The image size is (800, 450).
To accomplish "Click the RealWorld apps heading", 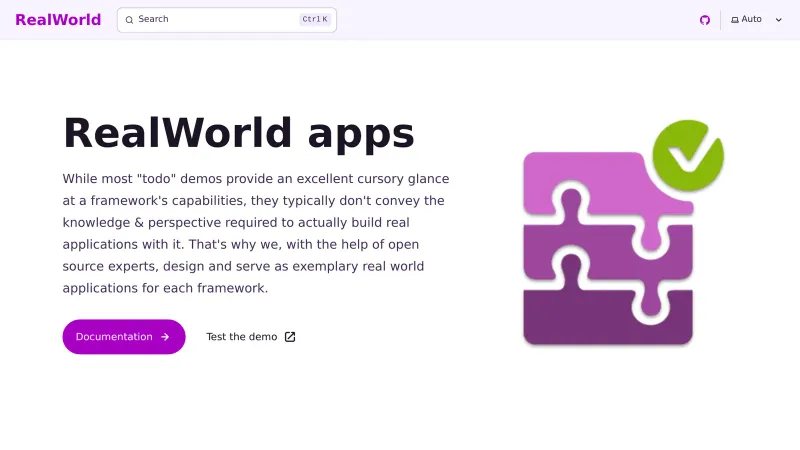I will [238, 133].
